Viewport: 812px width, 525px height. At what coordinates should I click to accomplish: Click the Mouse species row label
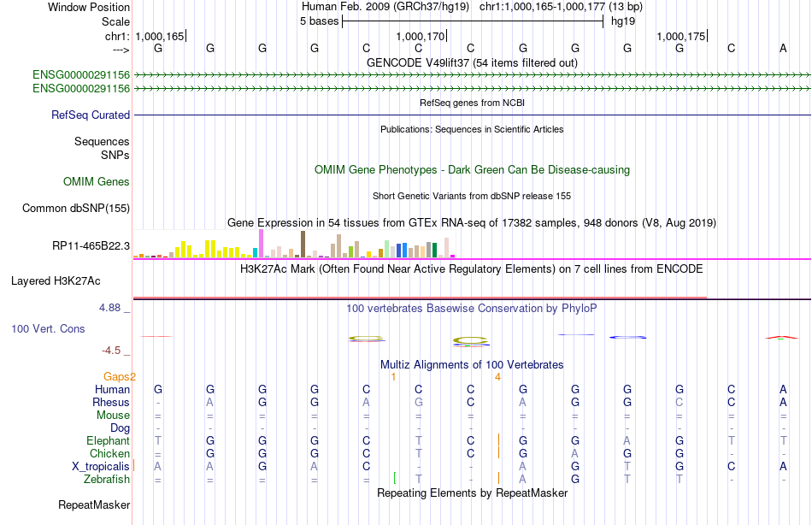[114, 416]
